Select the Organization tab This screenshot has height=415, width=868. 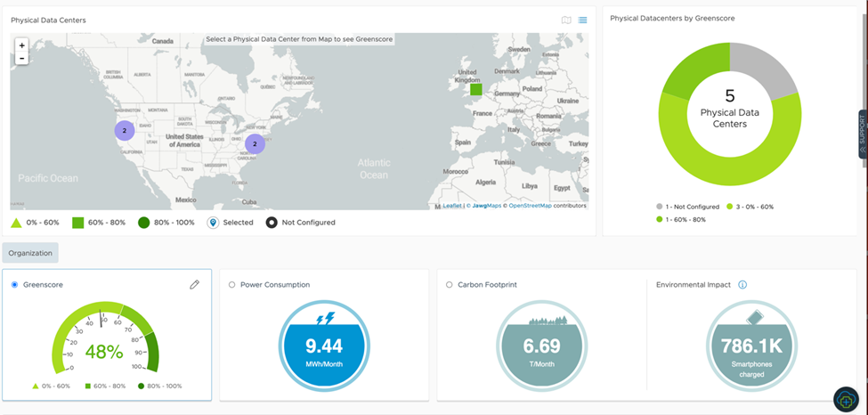[x=30, y=253]
